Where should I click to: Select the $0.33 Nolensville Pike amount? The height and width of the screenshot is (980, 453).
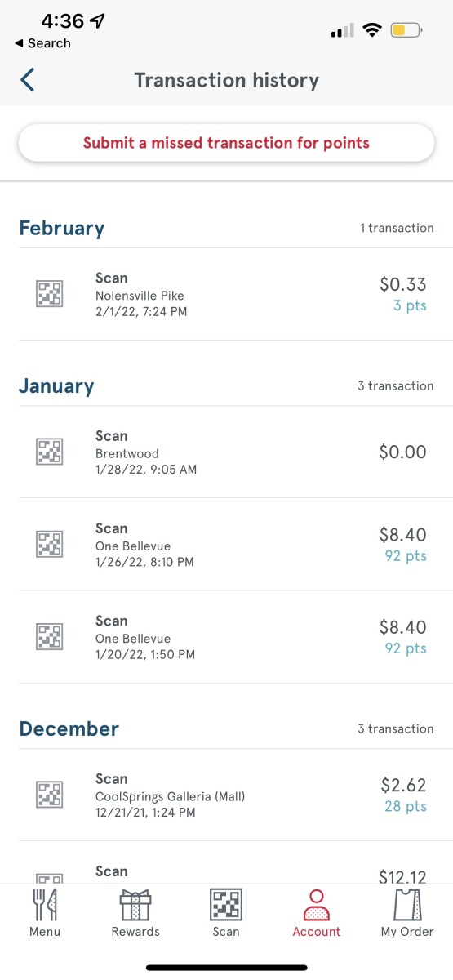(x=402, y=284)
